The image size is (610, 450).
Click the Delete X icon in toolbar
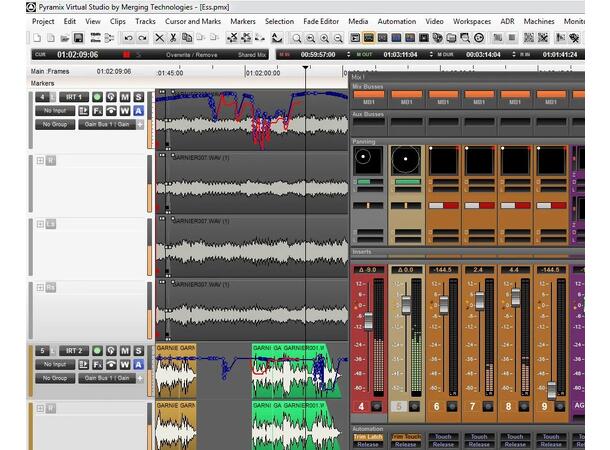click(160, 38)
